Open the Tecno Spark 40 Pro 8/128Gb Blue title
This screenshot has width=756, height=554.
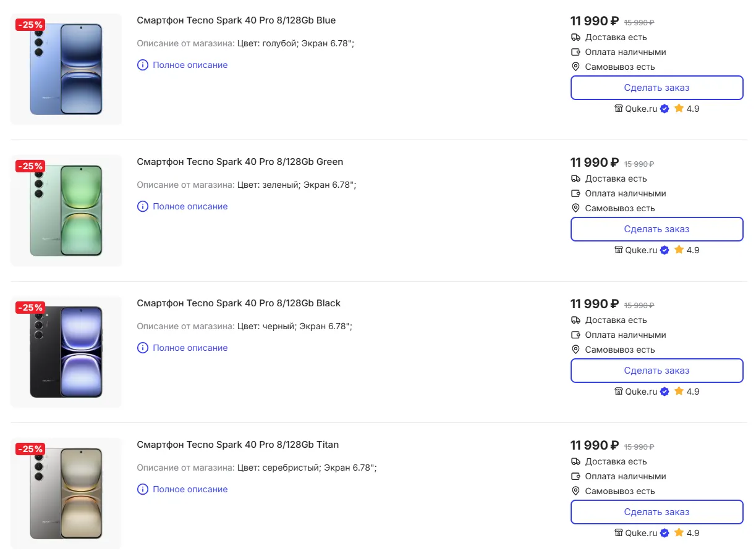point(236,20)
